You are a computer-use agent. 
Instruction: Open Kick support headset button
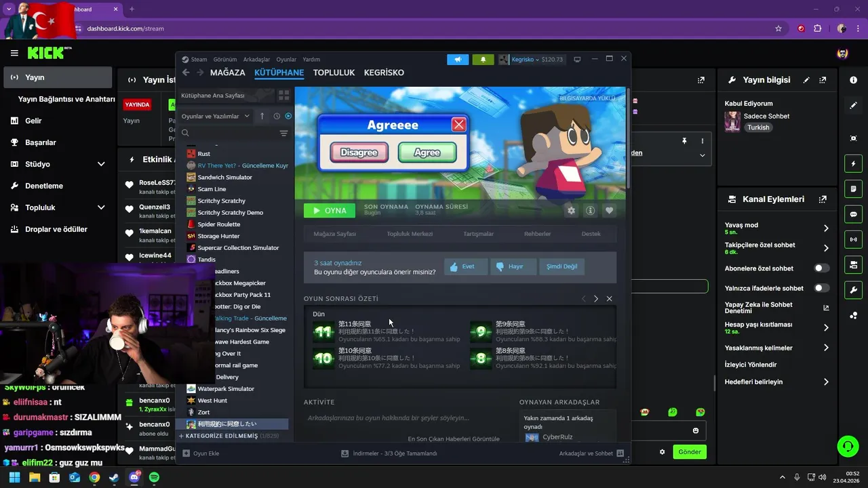click(848, 446)
